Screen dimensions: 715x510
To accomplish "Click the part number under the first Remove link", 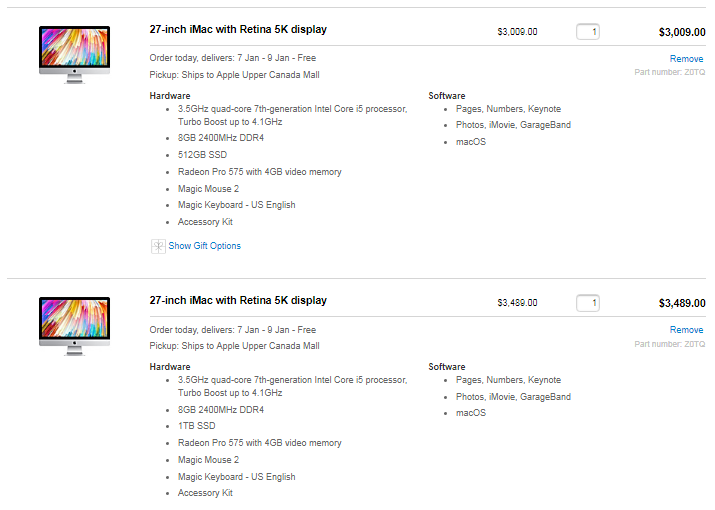I will (x=670, y=72).
